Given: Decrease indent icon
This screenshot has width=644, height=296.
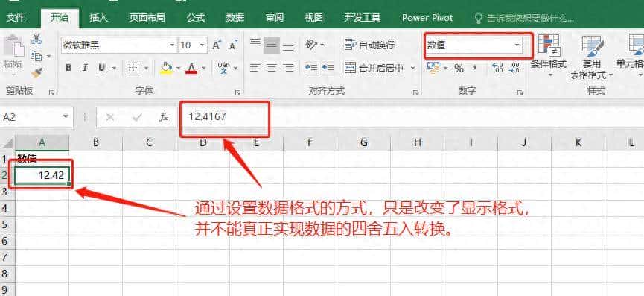Looking at the screenshot, I should (311, 68).
